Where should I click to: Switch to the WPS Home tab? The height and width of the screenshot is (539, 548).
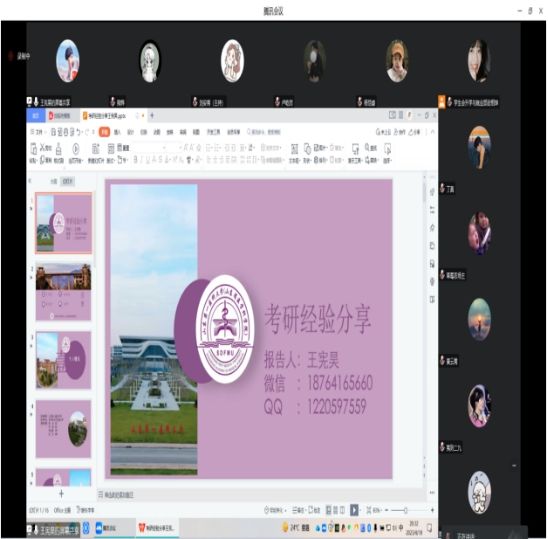pyautogui.click(x=36, y=115)
